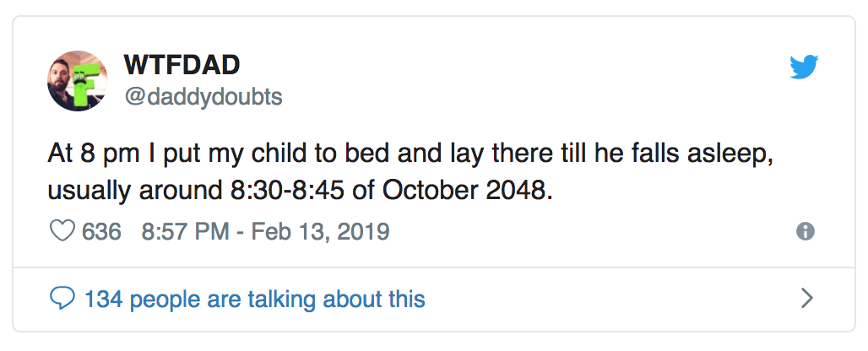Open the @daddydoubts handle link
This screenshot has height=351, width=868.
203,97
